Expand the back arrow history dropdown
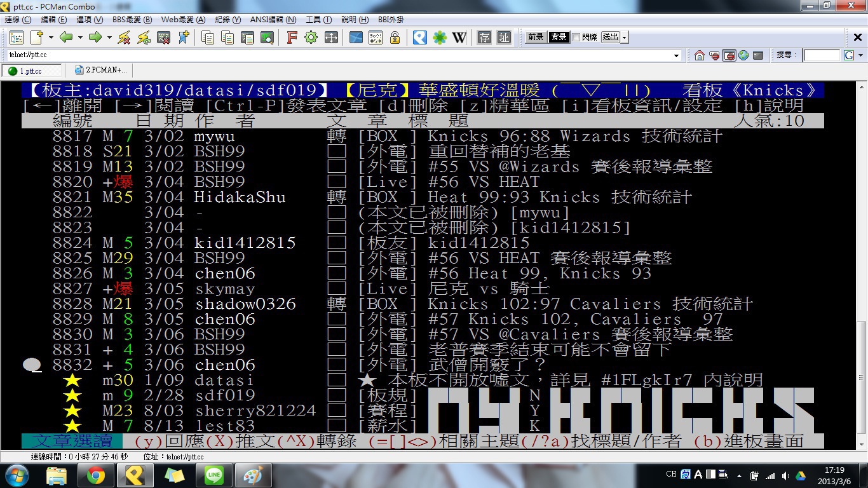 click(x=80, y=37)
